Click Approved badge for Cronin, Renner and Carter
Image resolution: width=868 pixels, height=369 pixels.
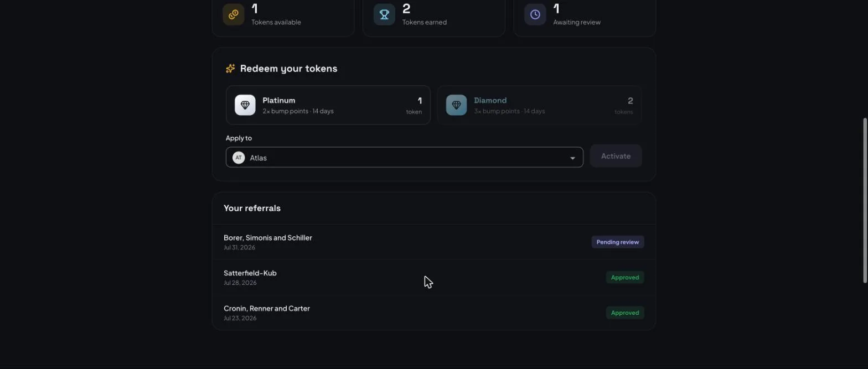coord(625,313)
